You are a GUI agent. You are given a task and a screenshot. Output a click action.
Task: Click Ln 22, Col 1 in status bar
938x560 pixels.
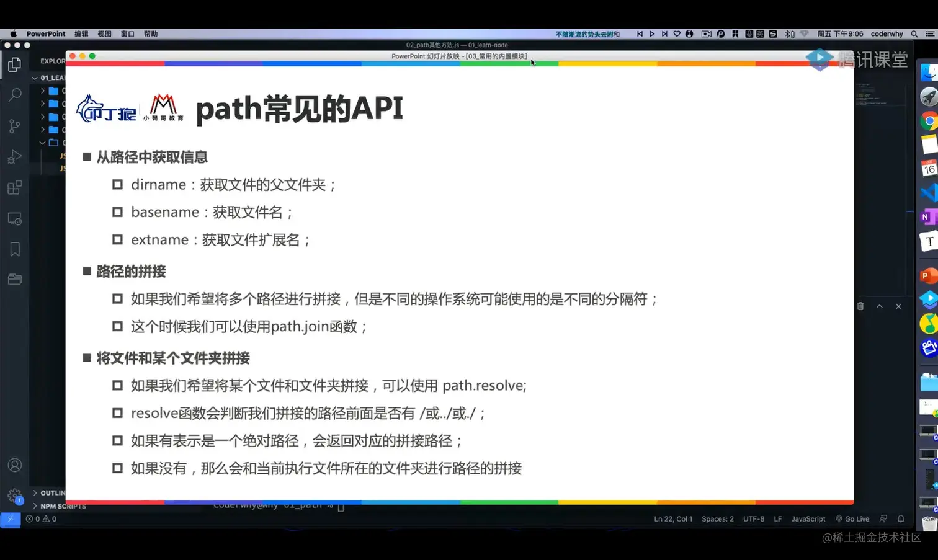[673, 519]
